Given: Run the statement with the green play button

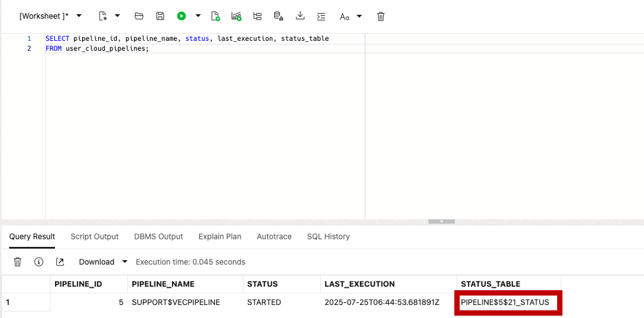Looking at the screenshot, I should (x=181, y=16).
